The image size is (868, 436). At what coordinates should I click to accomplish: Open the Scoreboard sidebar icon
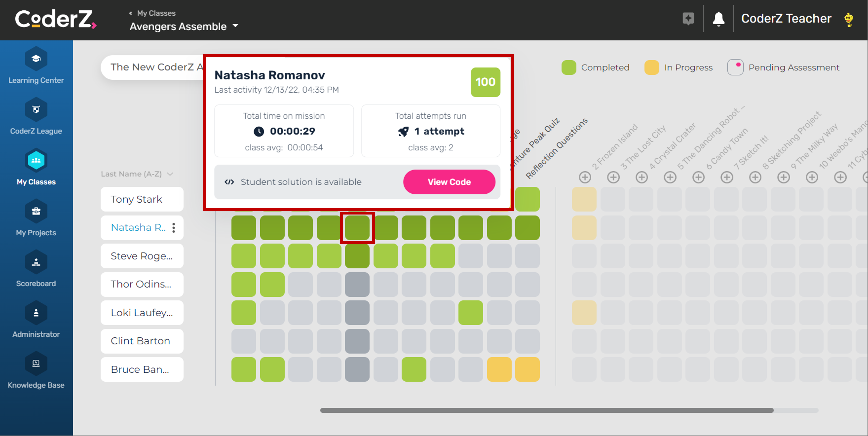(x=36, y=262)
